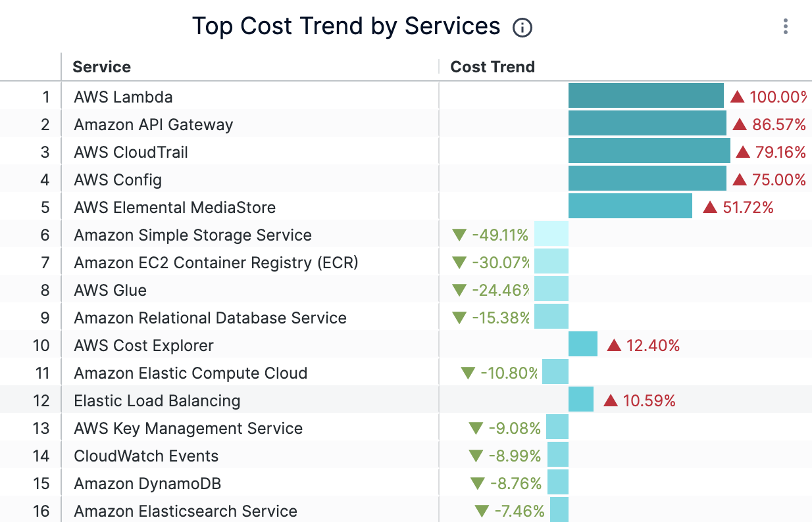Select the Amazon Elasticsearch Service row
This screenshot has width=812, height=522.
tap(186, 511)
